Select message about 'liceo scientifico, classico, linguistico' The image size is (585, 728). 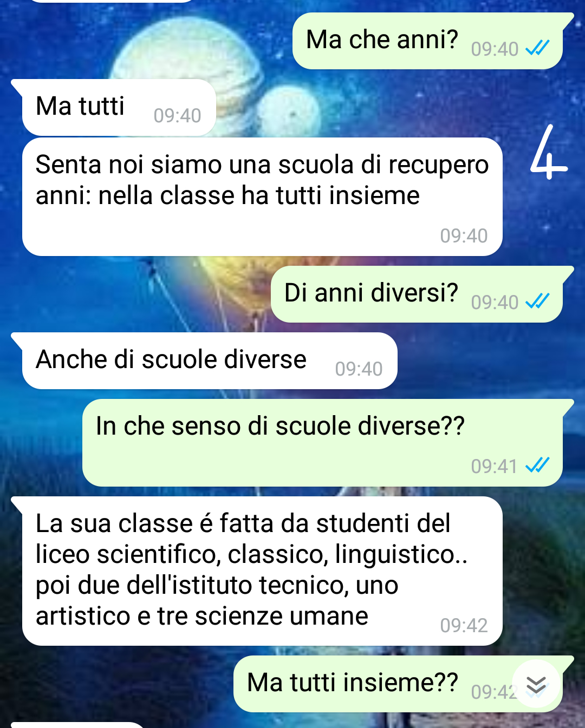pos(262,571)
